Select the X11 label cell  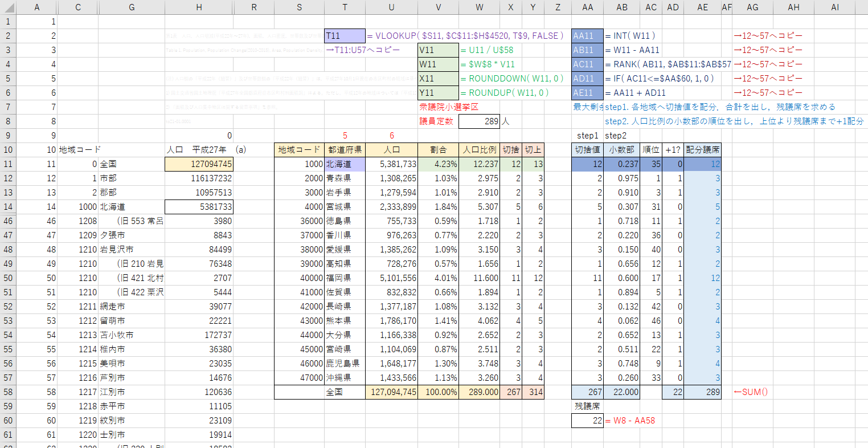pos(438,79)
